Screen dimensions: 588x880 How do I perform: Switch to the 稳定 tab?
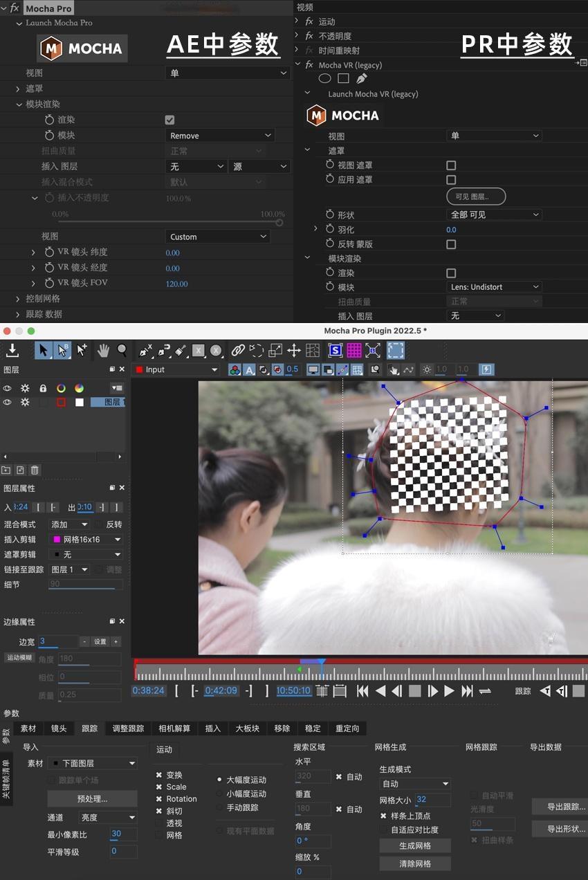click(x=312, y=728)
